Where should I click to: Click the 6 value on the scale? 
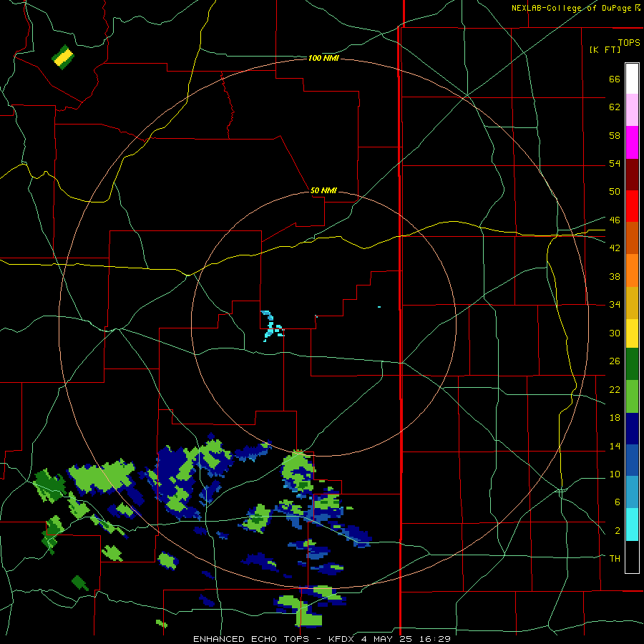618,502
